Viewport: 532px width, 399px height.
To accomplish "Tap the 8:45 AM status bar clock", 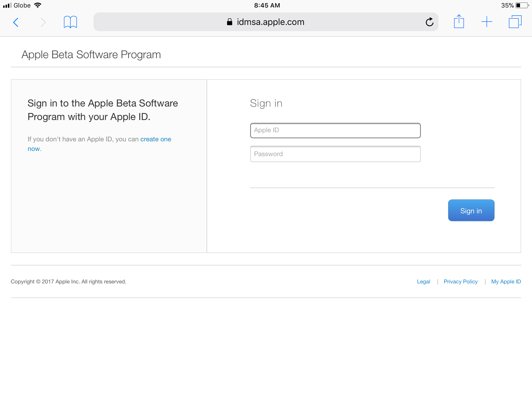I will pyautogui.click(x=267, y=5).
